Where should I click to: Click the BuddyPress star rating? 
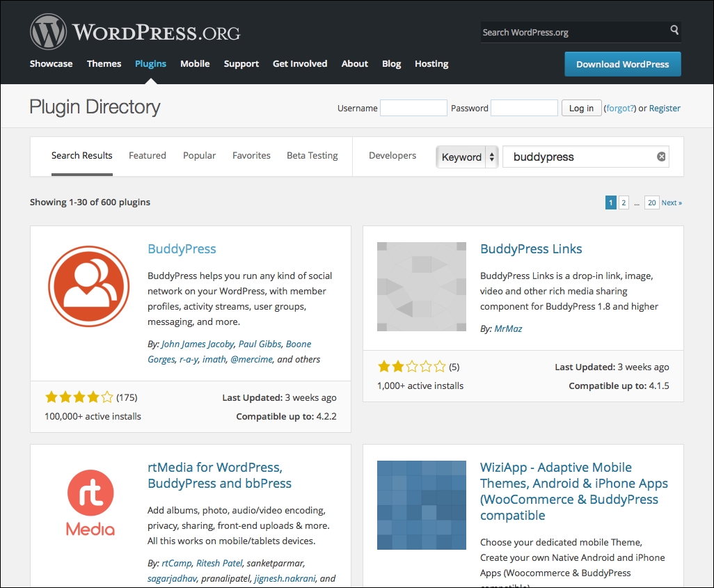click(79, 397)
